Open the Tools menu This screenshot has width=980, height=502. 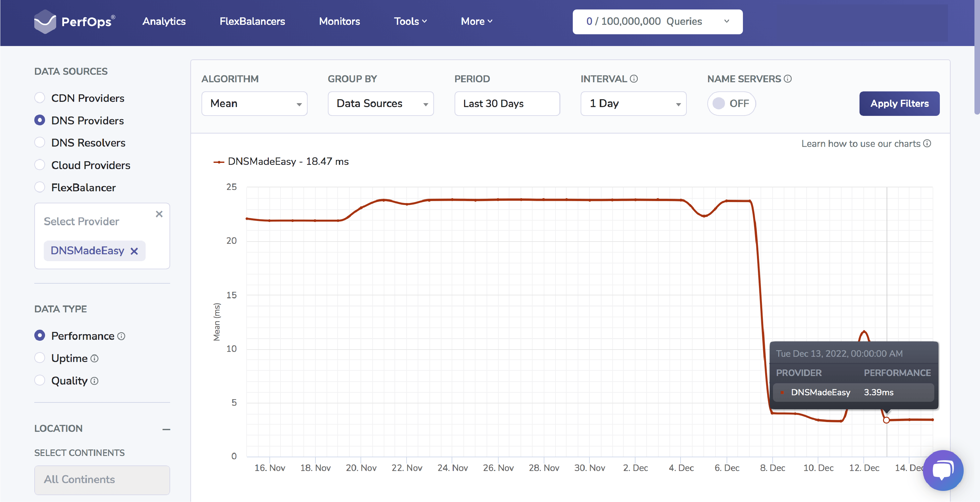coord(410,21)
